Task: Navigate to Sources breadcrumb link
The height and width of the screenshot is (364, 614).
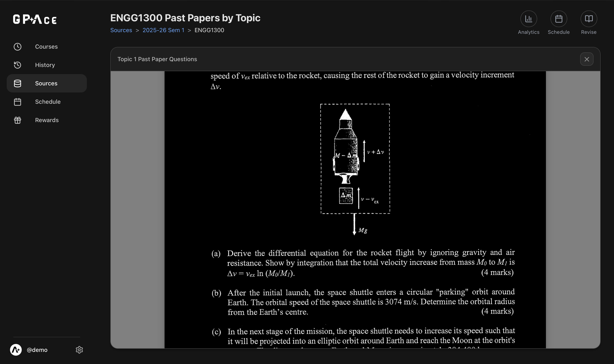Action: pyautogui.click(x=121, y=30)
